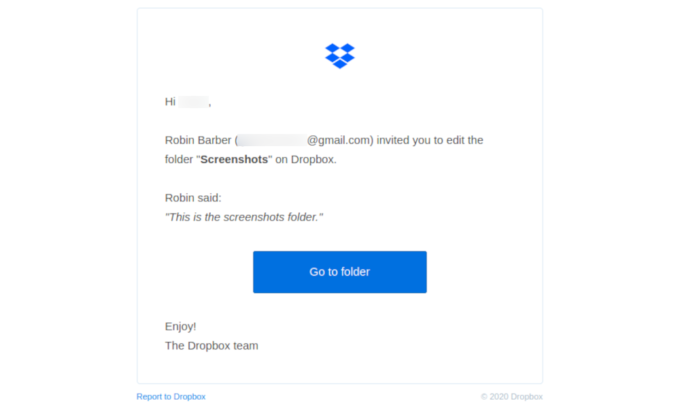Screen dimensions: 680x408
Task: Open the shared folder via Go to folder
Action: (x=340, y=272)
